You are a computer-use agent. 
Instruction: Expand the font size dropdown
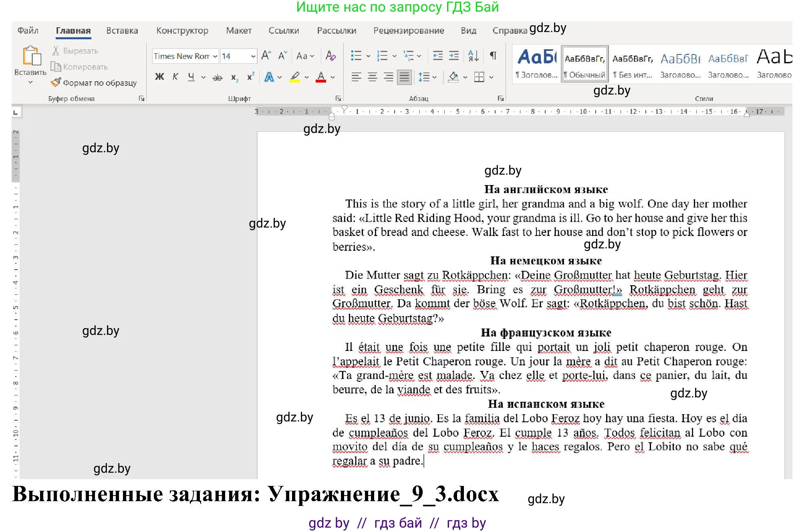(253, 56)
